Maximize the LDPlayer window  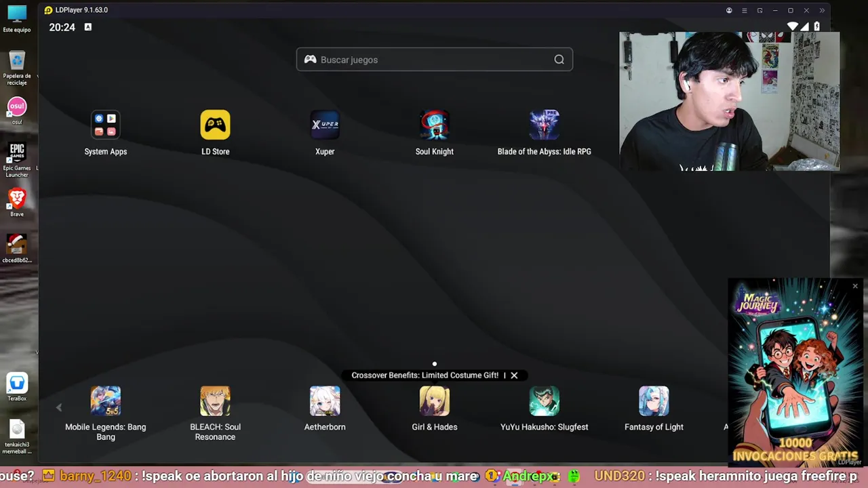(791, 10)
